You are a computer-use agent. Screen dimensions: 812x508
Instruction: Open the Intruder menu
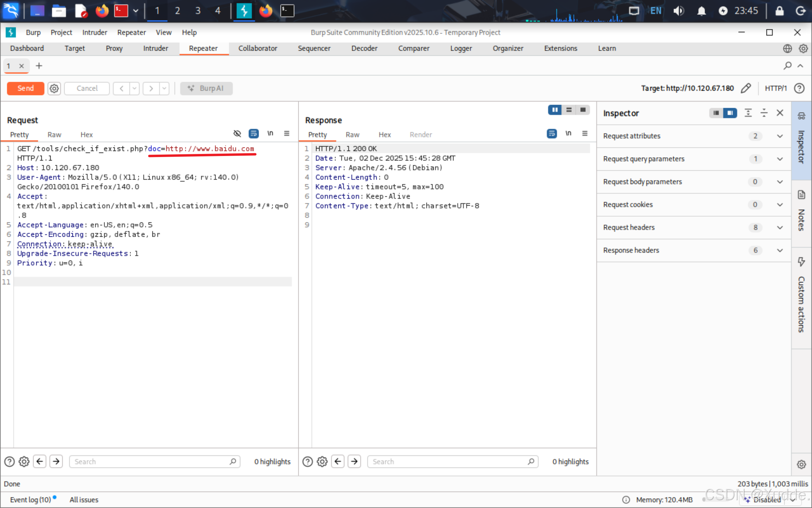[94, 32]
